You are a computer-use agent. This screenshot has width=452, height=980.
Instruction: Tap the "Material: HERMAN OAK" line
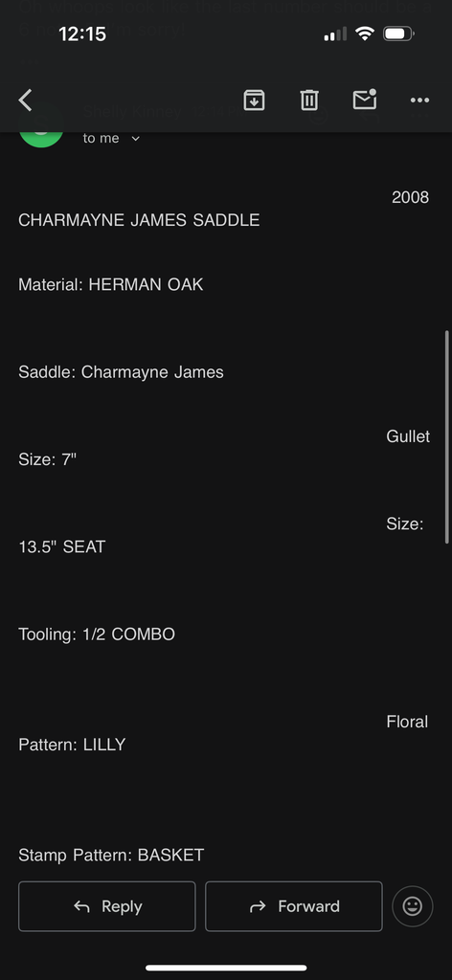pos(111,285)
